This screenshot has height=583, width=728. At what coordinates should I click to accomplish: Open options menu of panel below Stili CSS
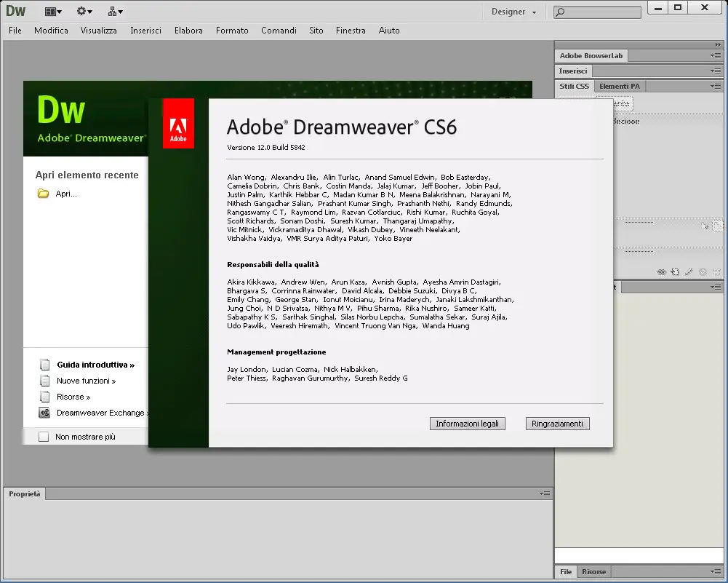[716, 287]
